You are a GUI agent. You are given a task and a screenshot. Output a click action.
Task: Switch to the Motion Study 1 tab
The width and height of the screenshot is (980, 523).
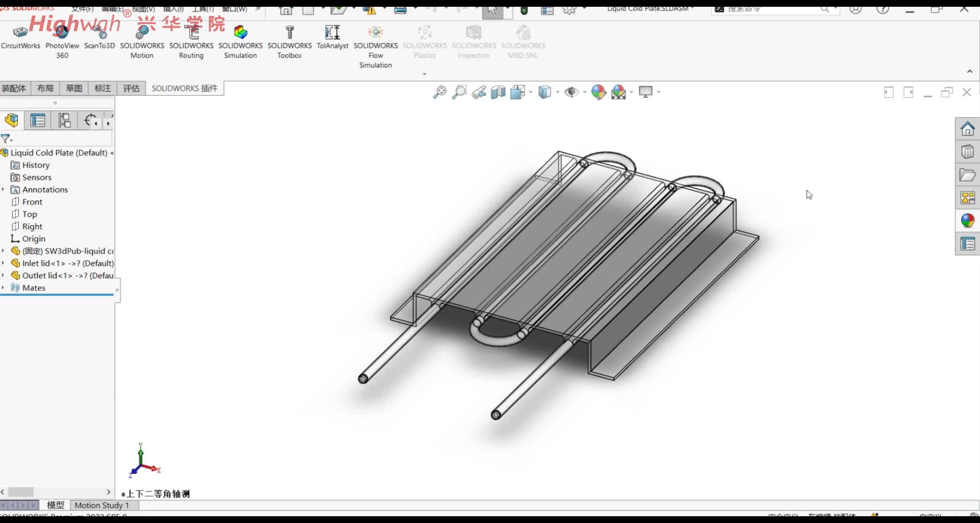click(102, 505)
